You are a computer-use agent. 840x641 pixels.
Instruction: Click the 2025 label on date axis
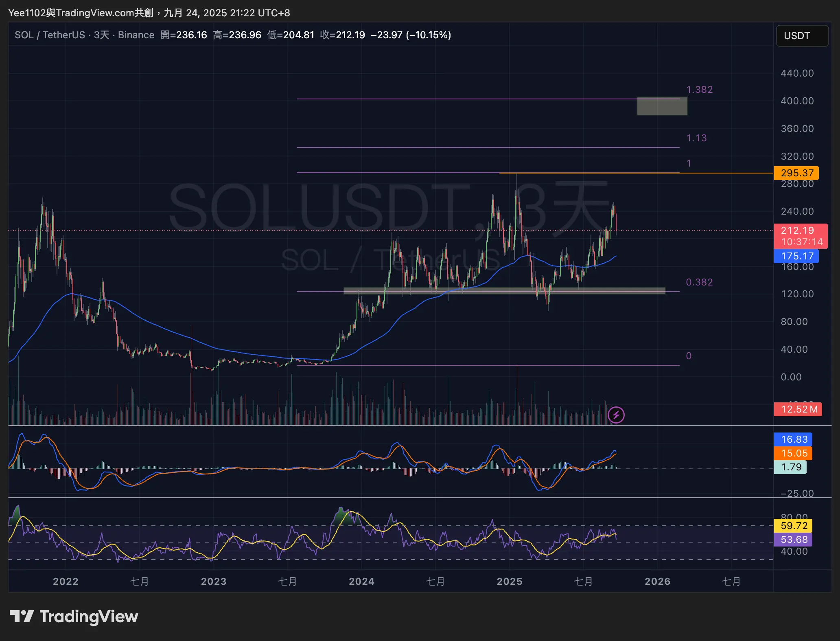click(x=510, y=582)
